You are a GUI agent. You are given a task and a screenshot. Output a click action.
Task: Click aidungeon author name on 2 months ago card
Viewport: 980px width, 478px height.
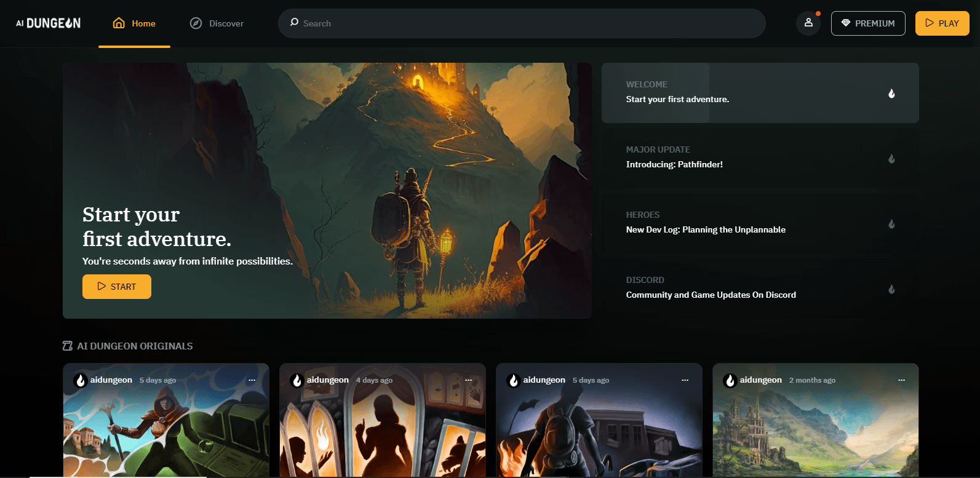(761, 380)
